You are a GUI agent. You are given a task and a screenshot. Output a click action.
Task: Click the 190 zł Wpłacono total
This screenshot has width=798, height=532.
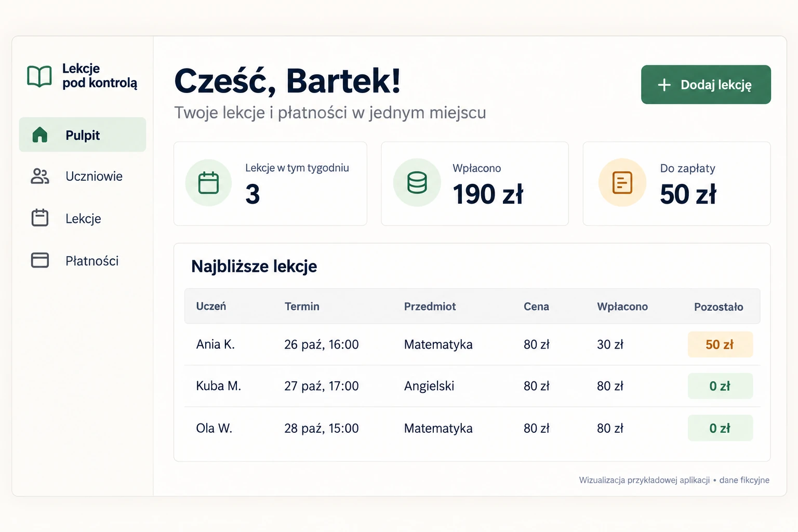coord(488,194)
